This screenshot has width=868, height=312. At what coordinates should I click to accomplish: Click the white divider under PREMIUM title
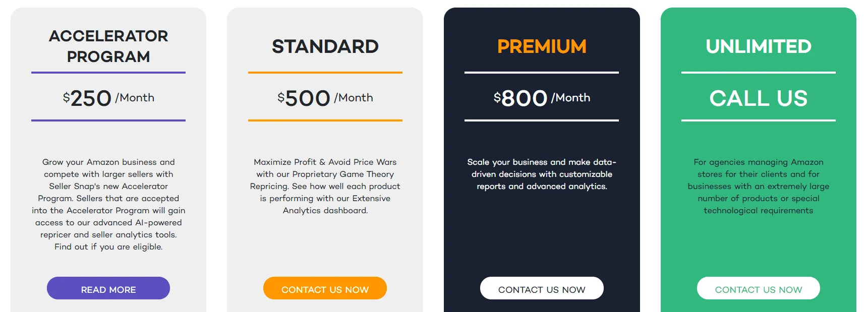542,73
